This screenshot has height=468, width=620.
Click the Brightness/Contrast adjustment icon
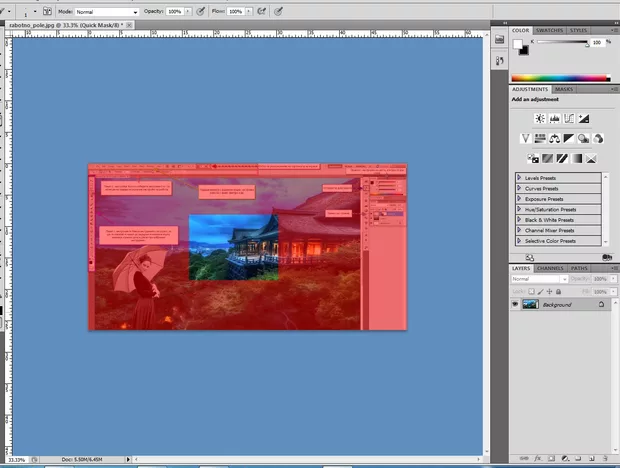coord(539,118)
